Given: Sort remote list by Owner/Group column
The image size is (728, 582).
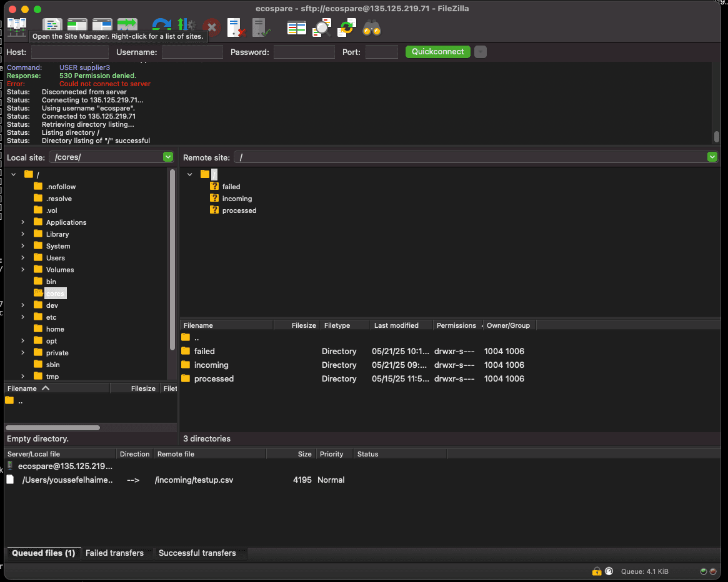Looking at the screenshot, I should (509, 325).
